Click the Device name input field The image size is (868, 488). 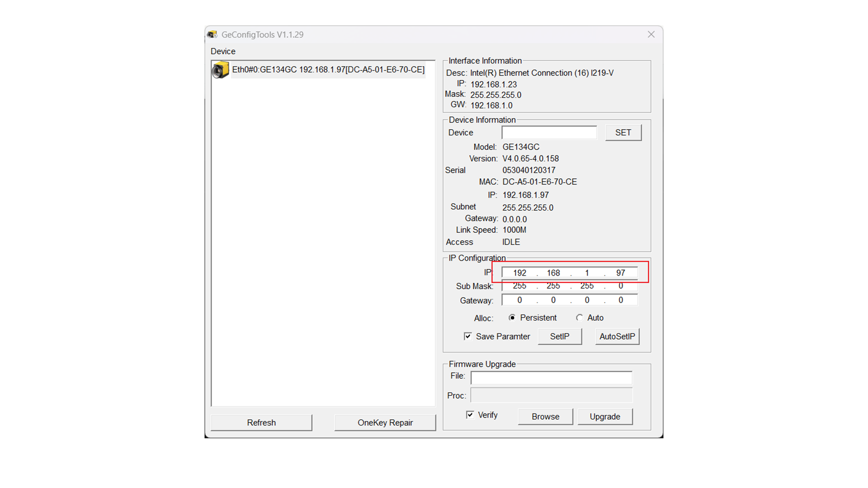[x=549, y=132]
